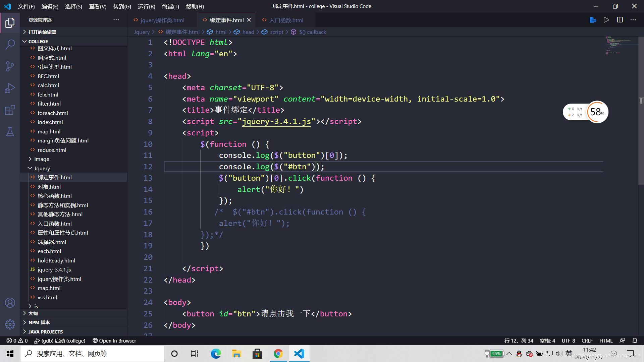Open the Run and Debug view
The width and height of the screenshot is (644, 362).
coord(10,88)
